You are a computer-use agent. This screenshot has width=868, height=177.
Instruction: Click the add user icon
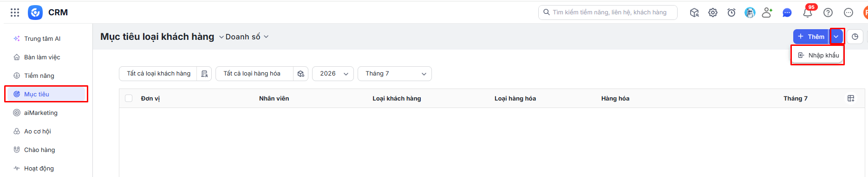point(767,13)
